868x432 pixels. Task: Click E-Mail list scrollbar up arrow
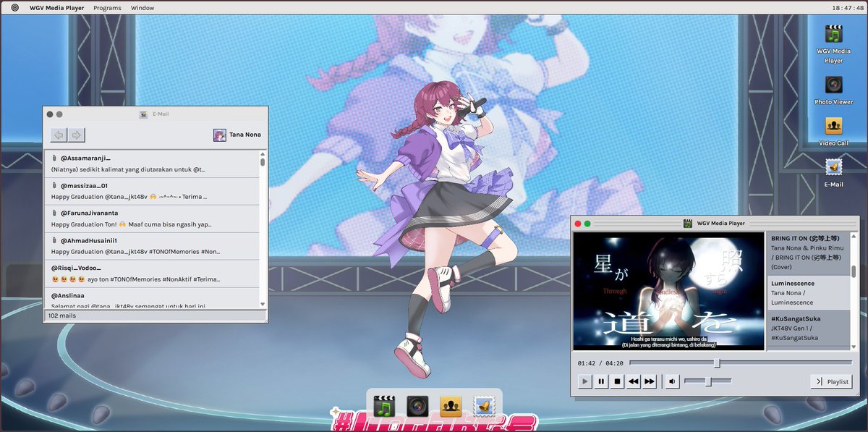click(263, 154)
